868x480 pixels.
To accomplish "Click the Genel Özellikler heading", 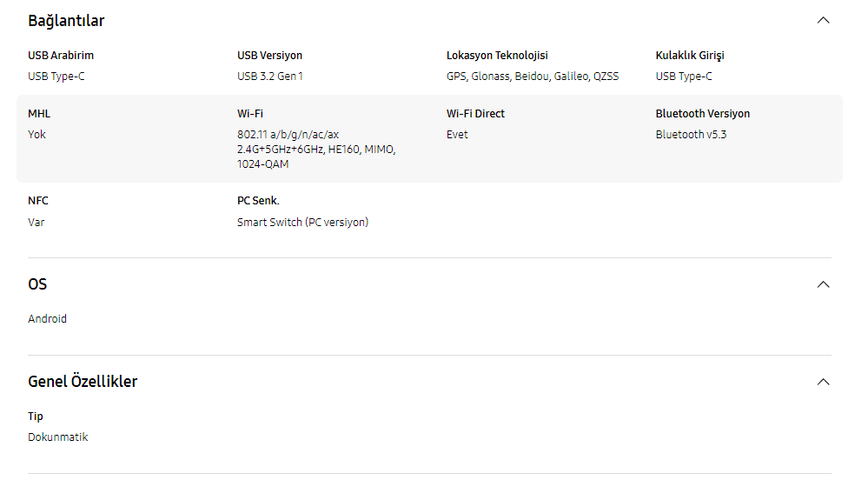I will click(83, 382).
